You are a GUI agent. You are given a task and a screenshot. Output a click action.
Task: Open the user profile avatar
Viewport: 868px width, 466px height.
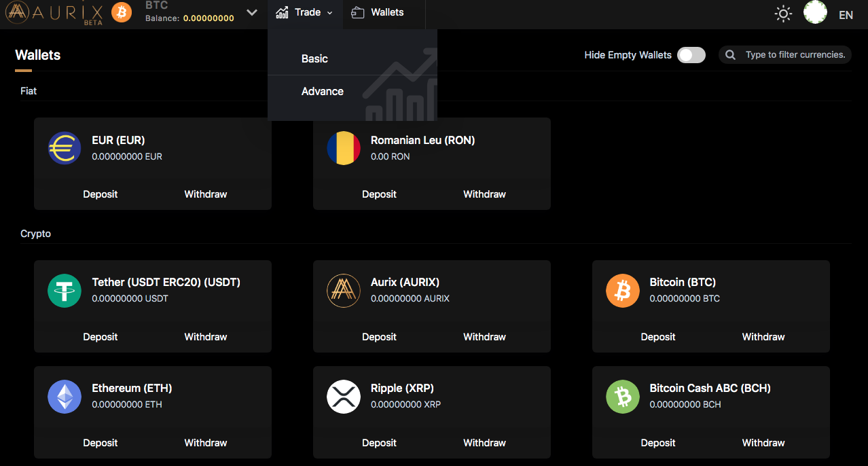[815, 12]
